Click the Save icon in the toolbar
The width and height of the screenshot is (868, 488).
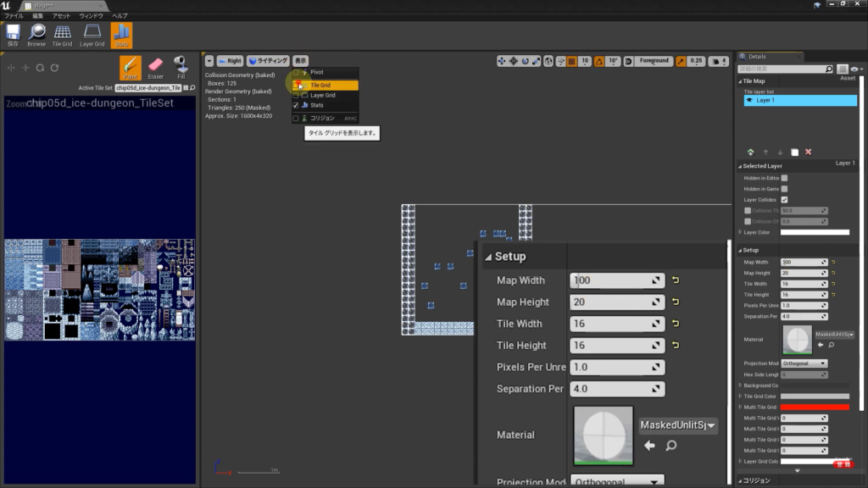click(13, 35)
